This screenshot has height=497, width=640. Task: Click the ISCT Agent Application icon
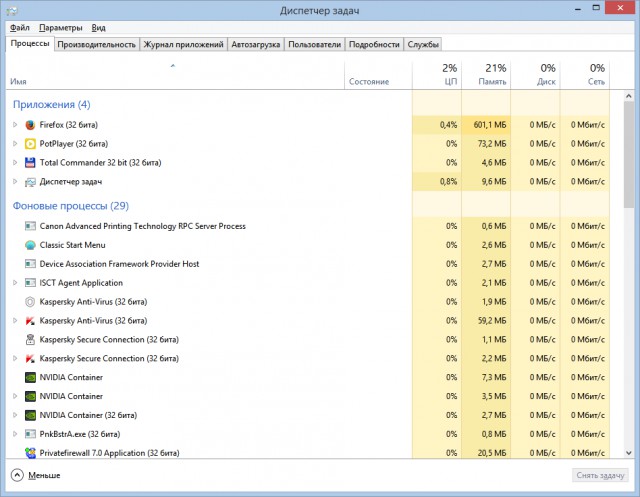[x=30, y=283]
